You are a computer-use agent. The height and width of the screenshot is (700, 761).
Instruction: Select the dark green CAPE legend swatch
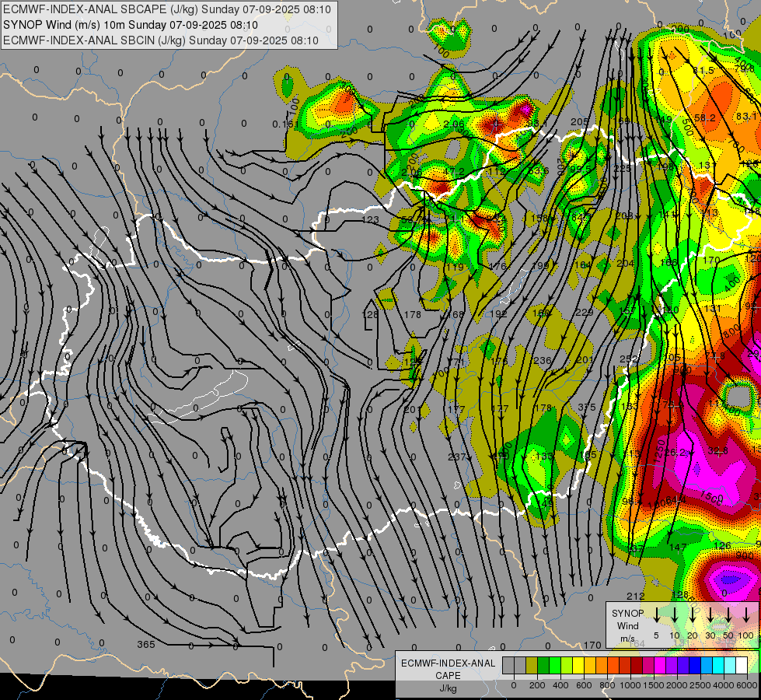point(543,666)
